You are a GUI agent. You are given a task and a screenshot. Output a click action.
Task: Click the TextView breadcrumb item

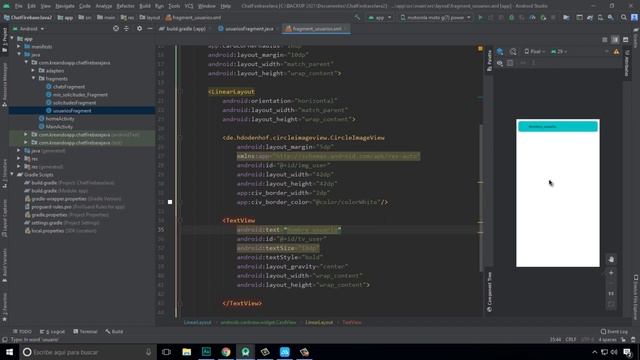352,322
